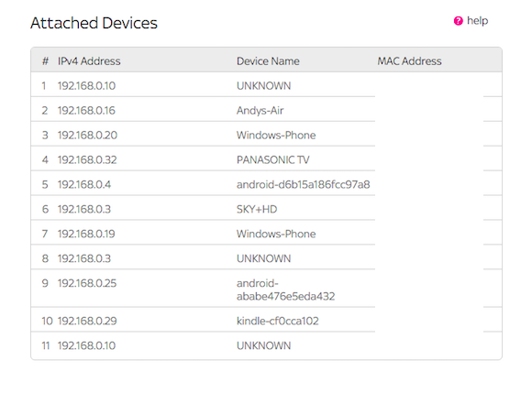Screen dimensions: 532x393
Task: Select the kindle-cf0cca102 device
Action: [x=278, y=321]
